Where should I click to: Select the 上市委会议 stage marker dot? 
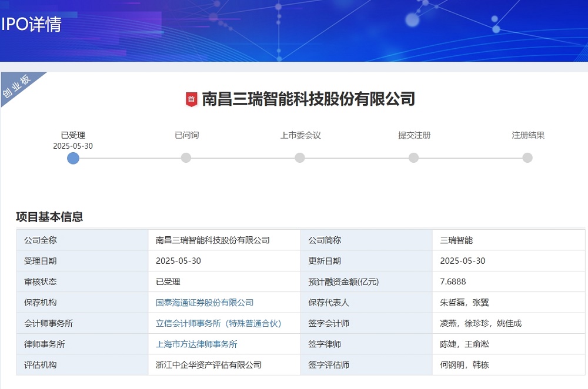click(x=300, y=157)
